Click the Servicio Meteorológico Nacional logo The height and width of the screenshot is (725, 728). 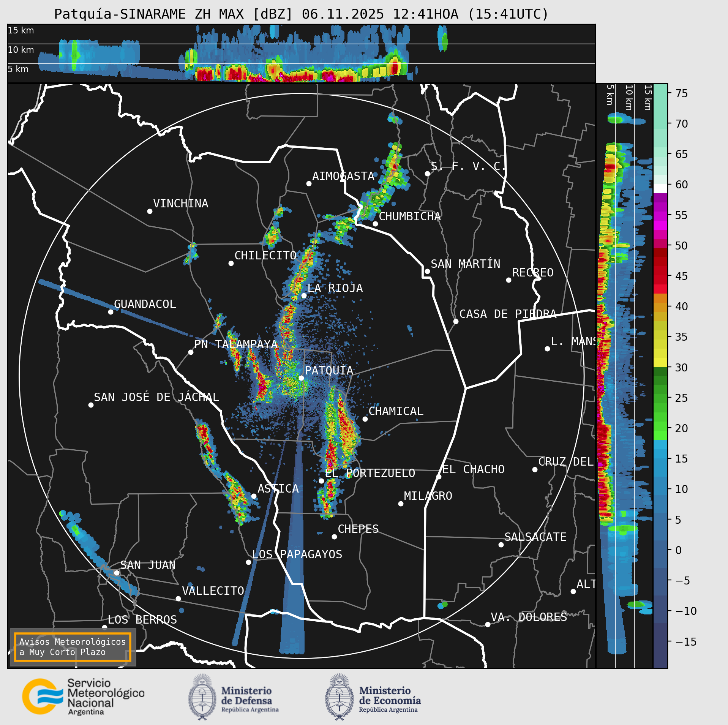(83, 697)
